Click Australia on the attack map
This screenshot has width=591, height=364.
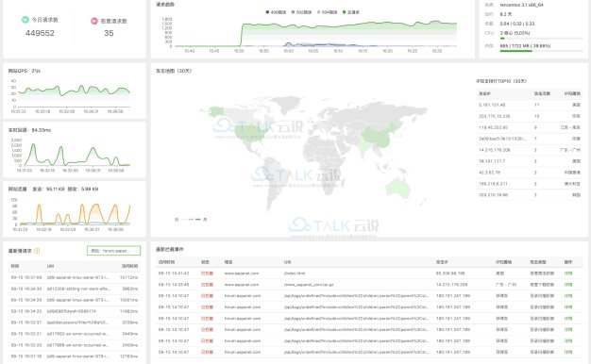398,188
